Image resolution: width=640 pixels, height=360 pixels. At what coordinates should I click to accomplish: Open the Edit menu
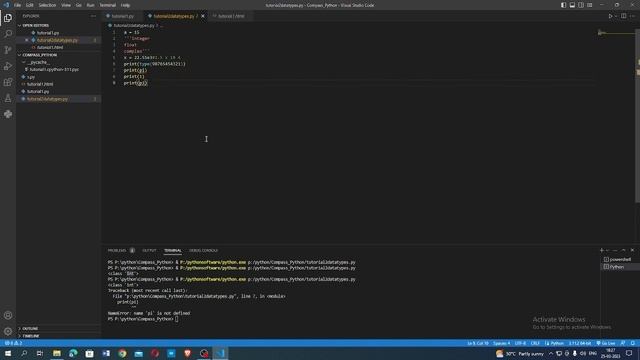pyautogui.click(x=30, y=5)
